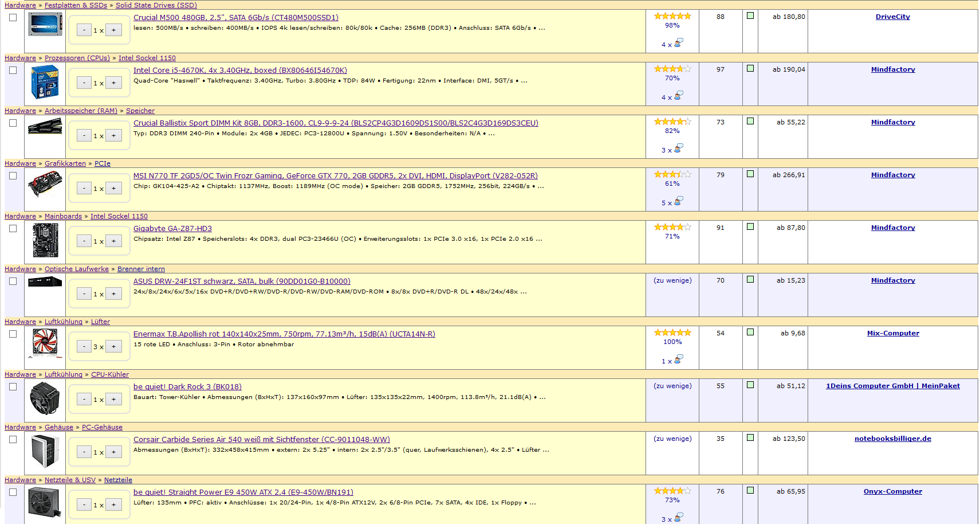Increase quantity of be quiet! Dark Rock 3
This screenshot has height=524, width=980.
click(x=113, y=400)
